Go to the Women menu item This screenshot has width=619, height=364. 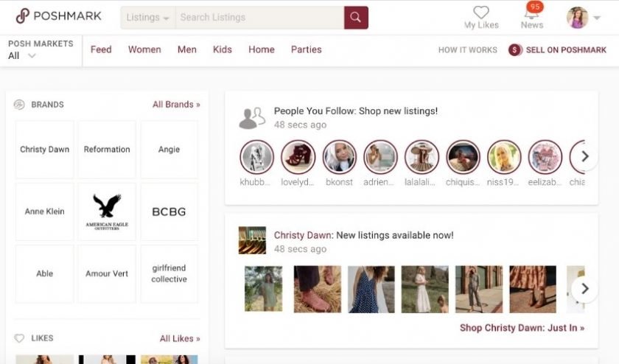pyautogui.click(x=144, y=49)
